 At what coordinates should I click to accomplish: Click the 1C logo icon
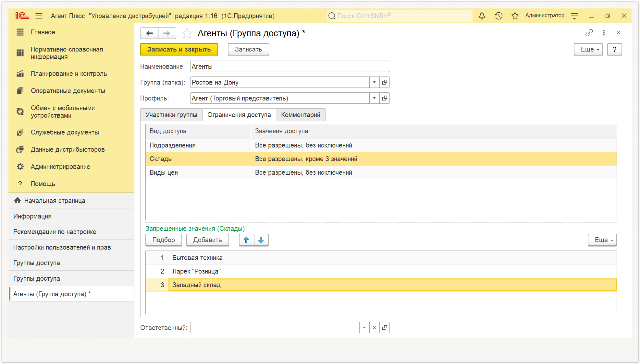click(x=21, y=16)
